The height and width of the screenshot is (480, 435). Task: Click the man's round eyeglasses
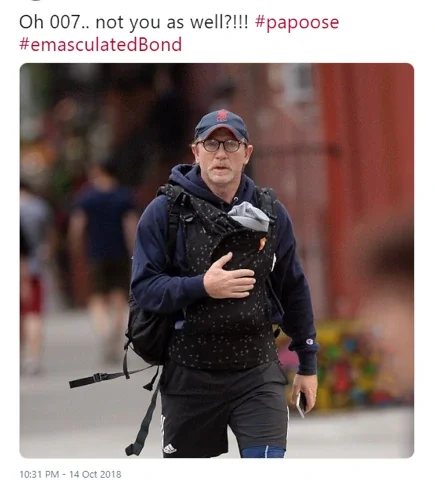(220, 146)
